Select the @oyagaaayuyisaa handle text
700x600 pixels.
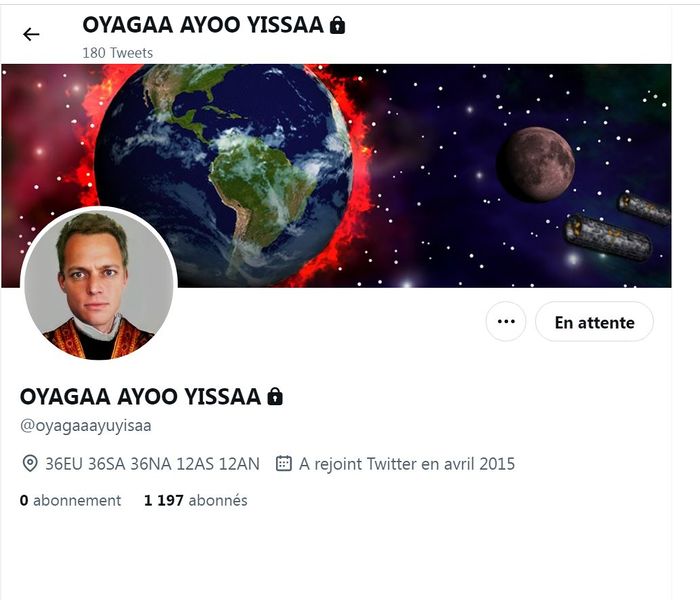point(86,426)
